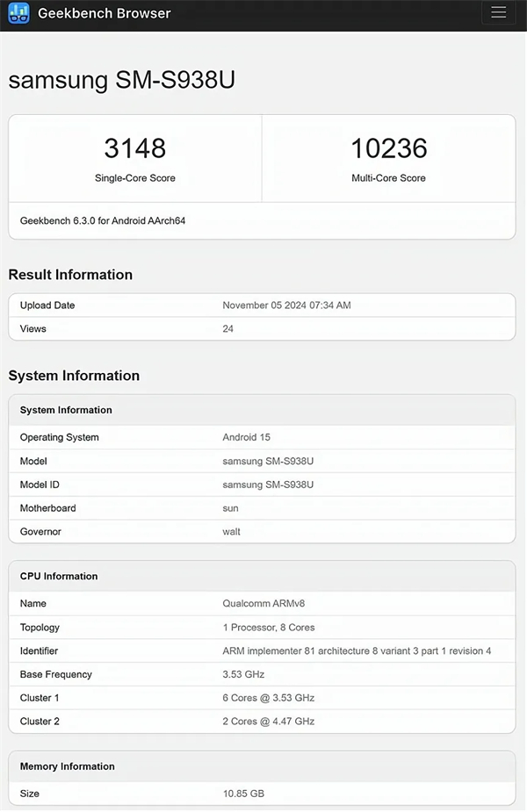Viewport: 527px width, 812px height.
Task: Click the Views label
Action: tap(32, 329)
